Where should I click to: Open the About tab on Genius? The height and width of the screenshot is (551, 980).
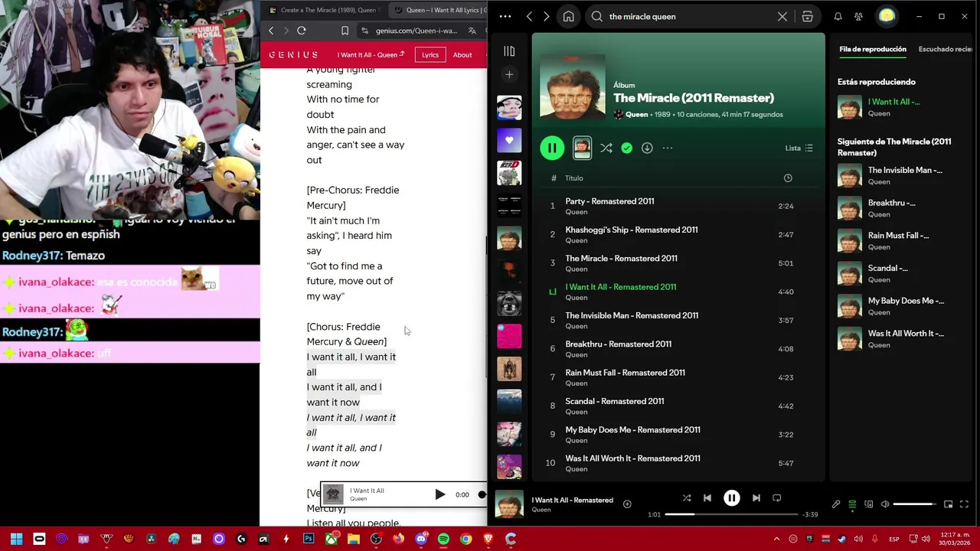(x=462, y=55)
